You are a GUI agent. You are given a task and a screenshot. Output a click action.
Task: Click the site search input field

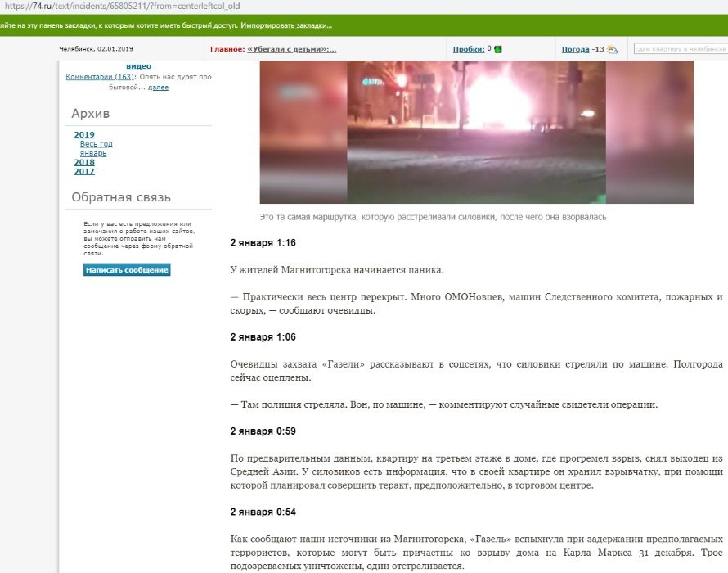pos(681,49)
